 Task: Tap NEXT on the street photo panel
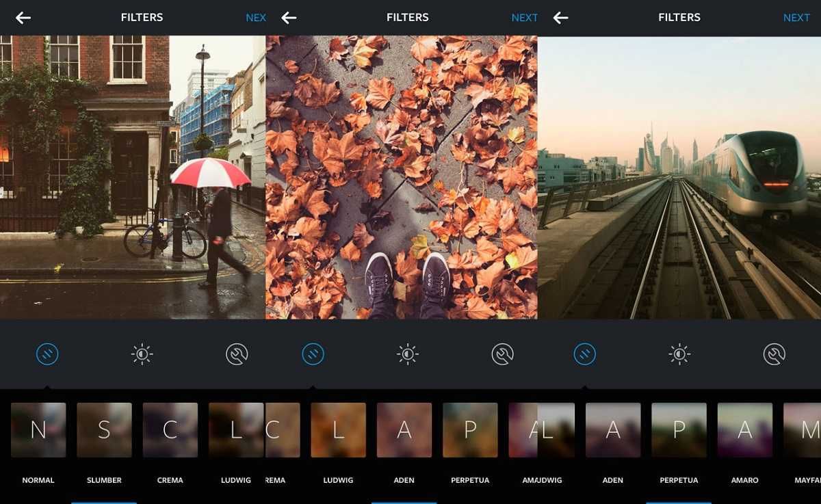(x=256, y=17)
